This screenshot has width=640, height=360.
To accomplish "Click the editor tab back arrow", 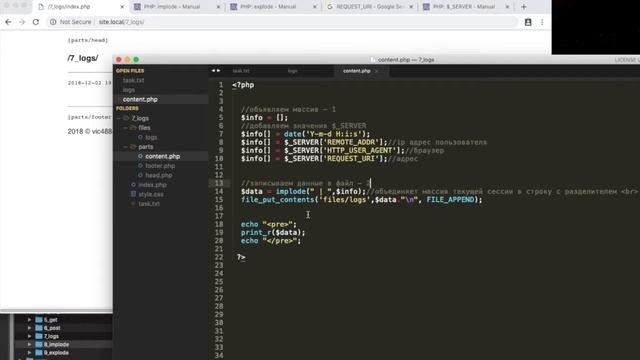I will (213, 71).
